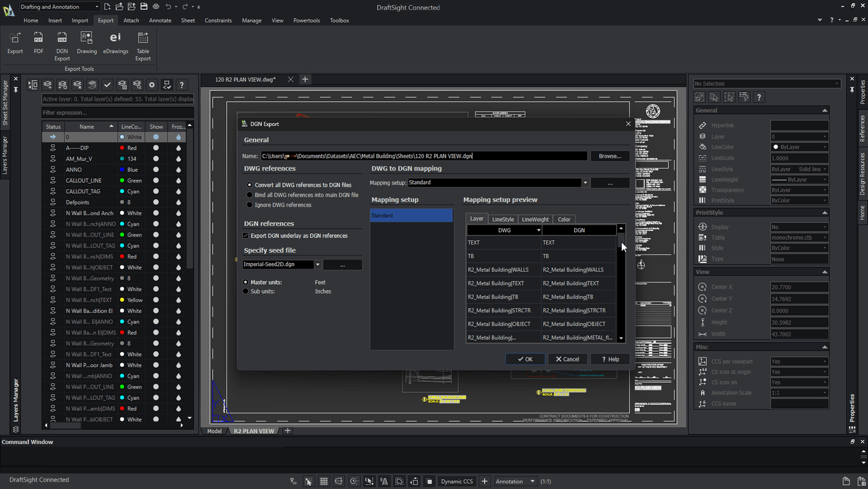
Task: Open the Powertools menu
Action: click(x=306, y=20)
